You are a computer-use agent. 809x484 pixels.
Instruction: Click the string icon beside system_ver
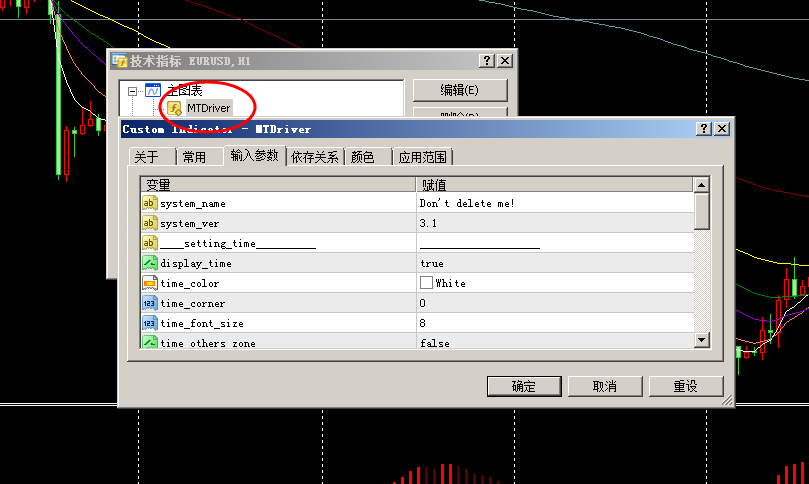pos(149,223)
